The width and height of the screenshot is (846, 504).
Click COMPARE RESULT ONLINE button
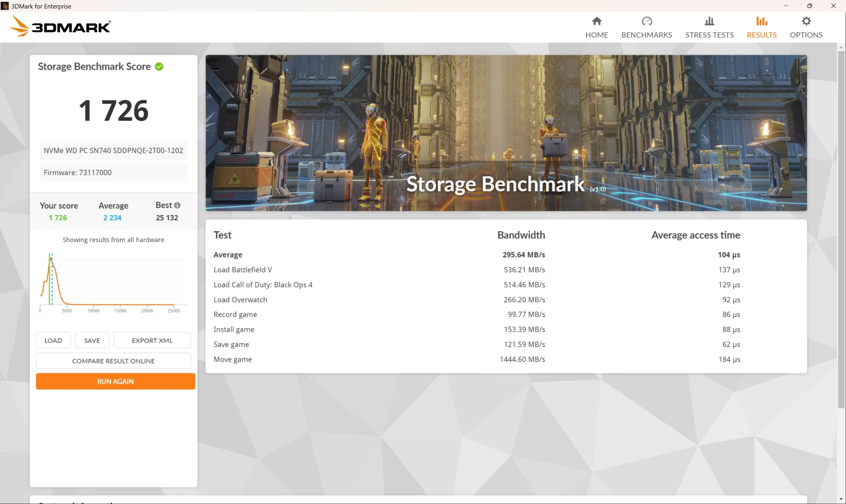(113, 361)
